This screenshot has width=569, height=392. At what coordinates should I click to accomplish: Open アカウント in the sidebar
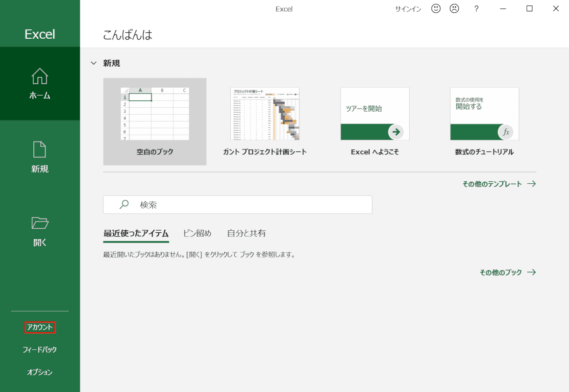coord(40,327)
